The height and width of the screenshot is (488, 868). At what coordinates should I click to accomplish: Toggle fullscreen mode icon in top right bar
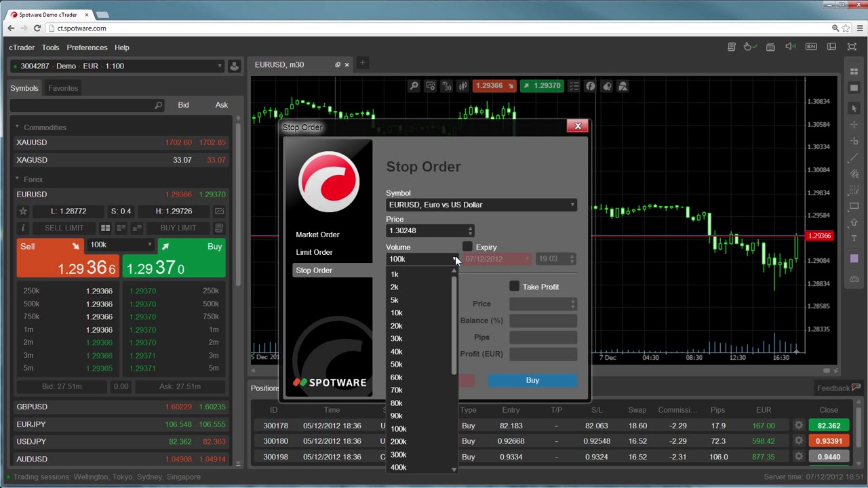tap(852, 47)
